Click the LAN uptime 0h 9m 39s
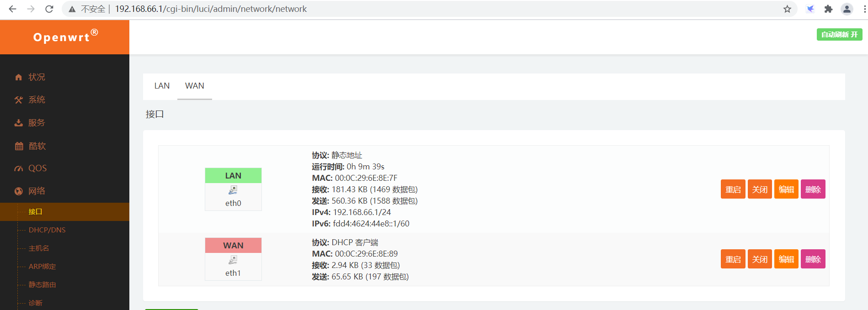Image resolution: width=868 pixels, height=310 pixels. pyautogui.click(x=366, y=167)
